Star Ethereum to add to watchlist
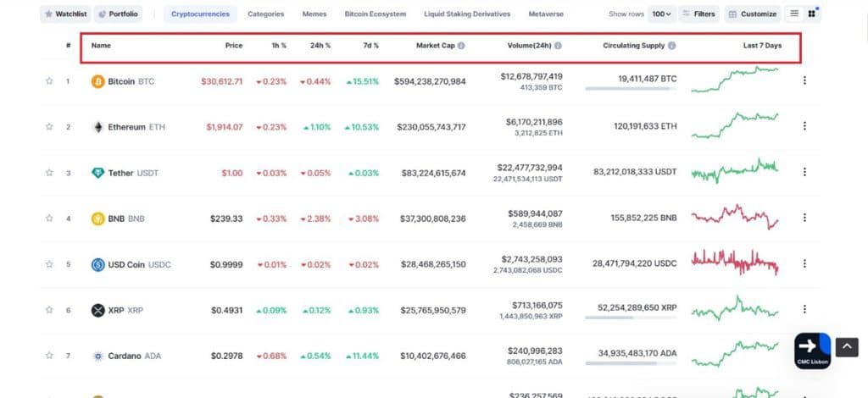868x398 pixels. tap(49, 126)
